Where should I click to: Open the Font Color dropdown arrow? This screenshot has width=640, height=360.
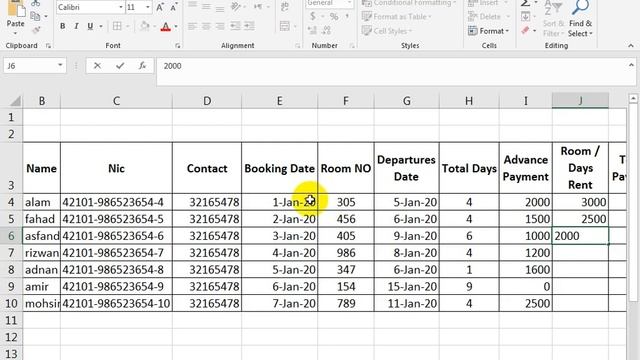176,27
